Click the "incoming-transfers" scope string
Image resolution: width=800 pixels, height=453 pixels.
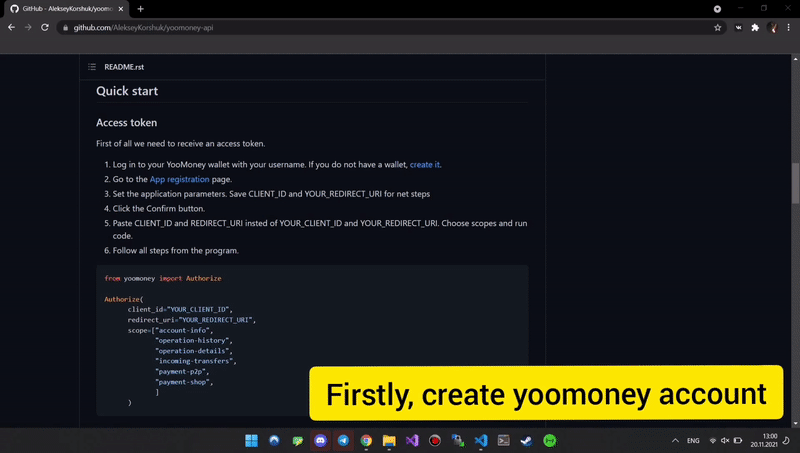tap(196, 361)
